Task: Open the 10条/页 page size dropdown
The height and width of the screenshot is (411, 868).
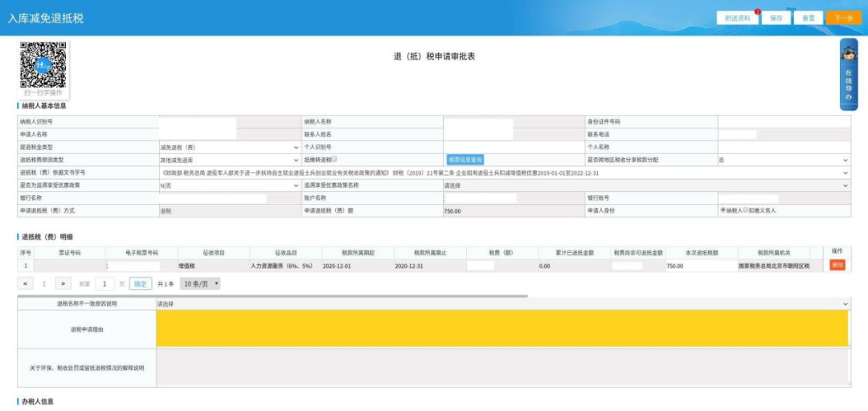Action: pyautogui.click(x=201, y=283)
